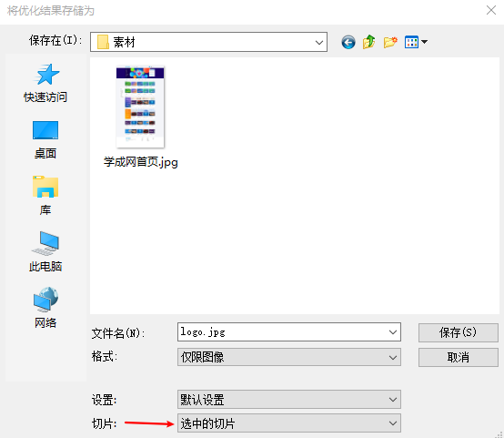Viewport: 504px width, 438px height.
Task: Expand the file name history dropdown arrow
Action: [393, 332]
